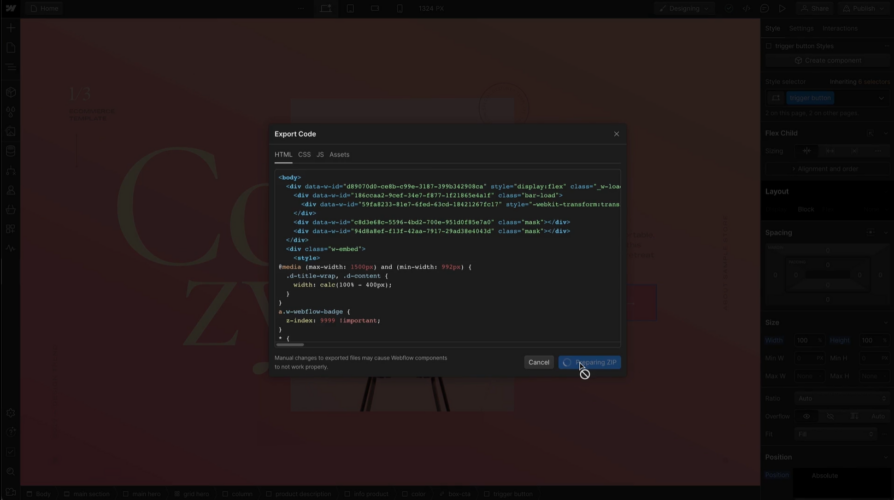This screenshot has width=894, height=500.
Task: Click the code export icon in top bar
Action: point(746,9)
